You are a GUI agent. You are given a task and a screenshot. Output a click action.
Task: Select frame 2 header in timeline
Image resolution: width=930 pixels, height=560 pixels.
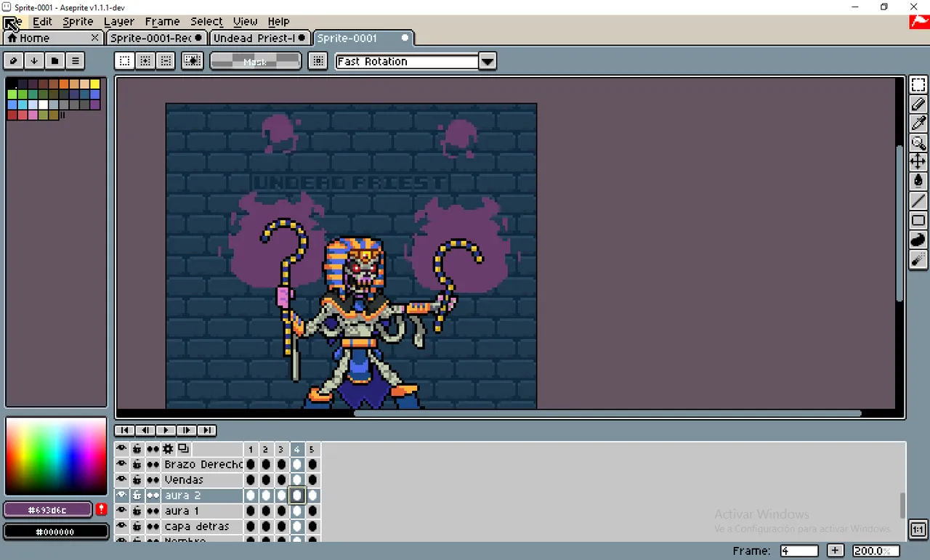(x=266, y=450)
